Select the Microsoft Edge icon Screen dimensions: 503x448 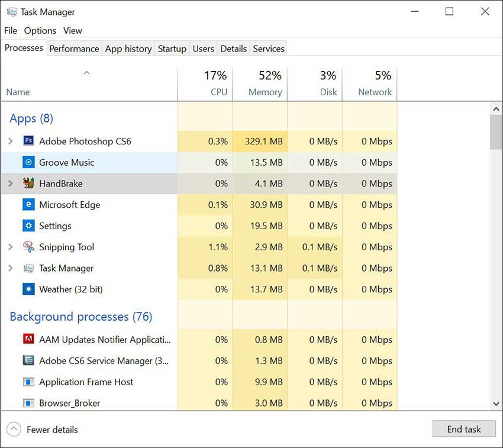pyautogui.click(x=28, y=205)
